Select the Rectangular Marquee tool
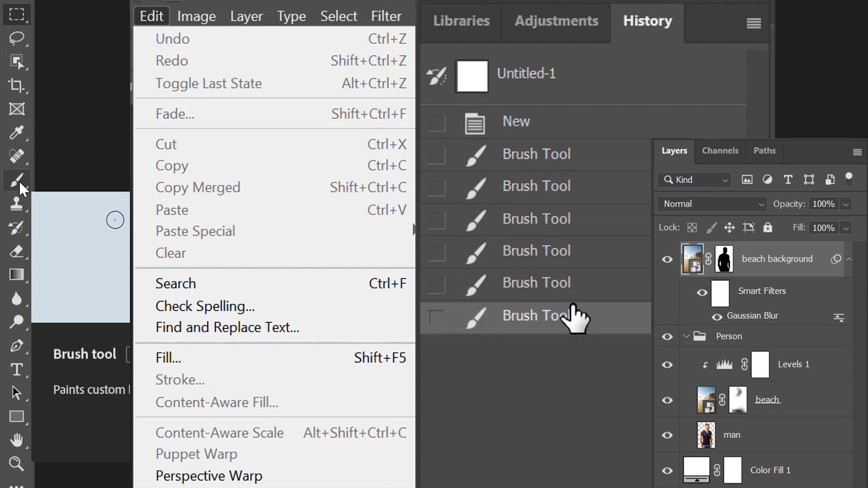 click(17, 15)
